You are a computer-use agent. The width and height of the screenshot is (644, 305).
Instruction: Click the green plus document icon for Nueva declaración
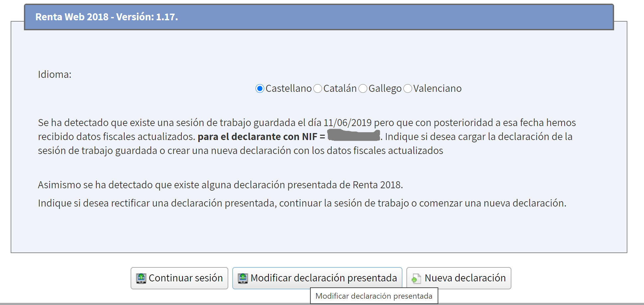pyautogui.click(x=416, y=278)
